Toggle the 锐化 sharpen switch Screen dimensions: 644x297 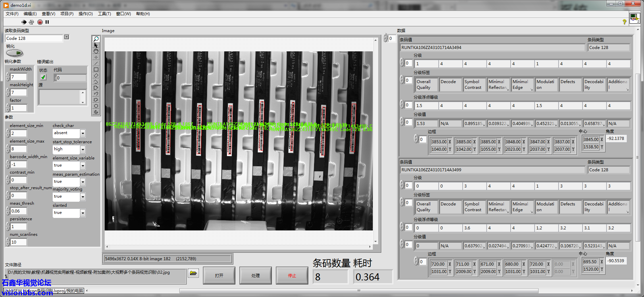14,53
